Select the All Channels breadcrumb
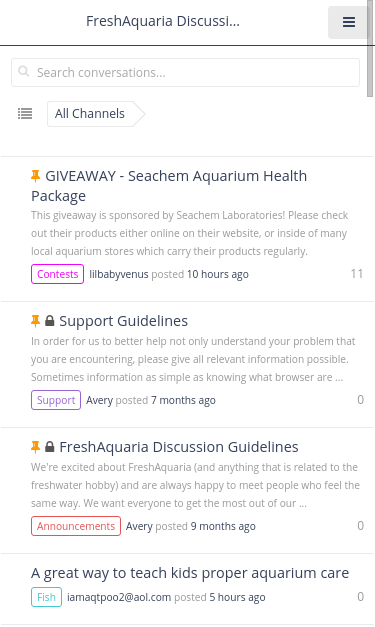375x627 pixels. click(x=90, y=114)
